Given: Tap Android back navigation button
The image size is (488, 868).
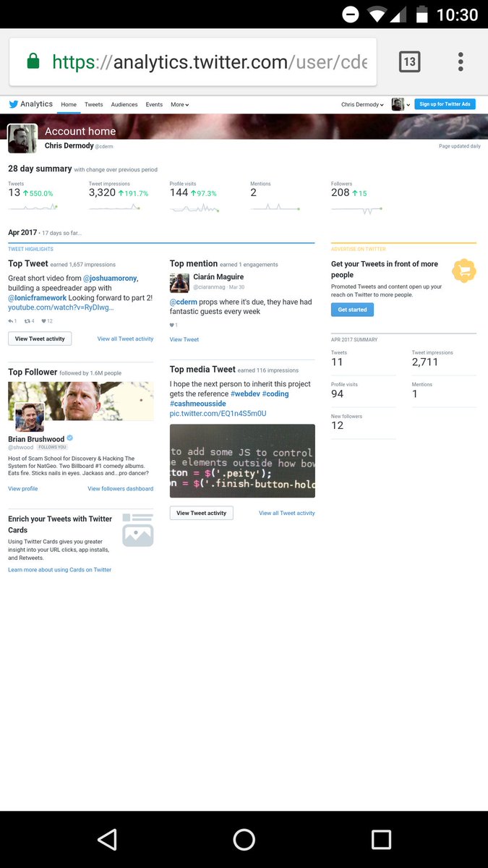Looking at the screenshot, I should 107,839.
